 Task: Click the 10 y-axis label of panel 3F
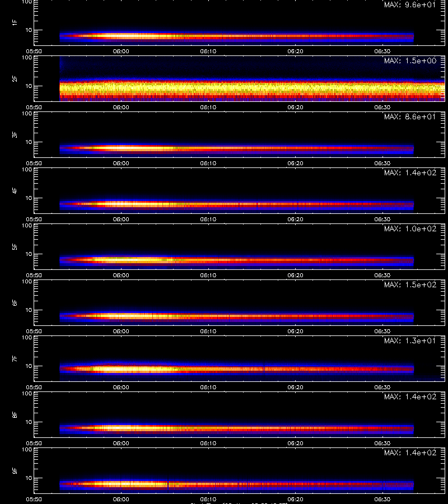29,142
